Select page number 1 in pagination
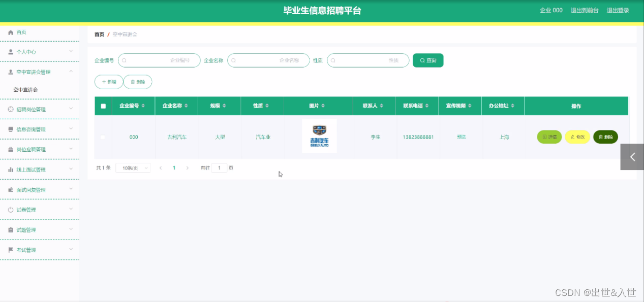Viewport: 644px width, 302px height. [174, 168]
